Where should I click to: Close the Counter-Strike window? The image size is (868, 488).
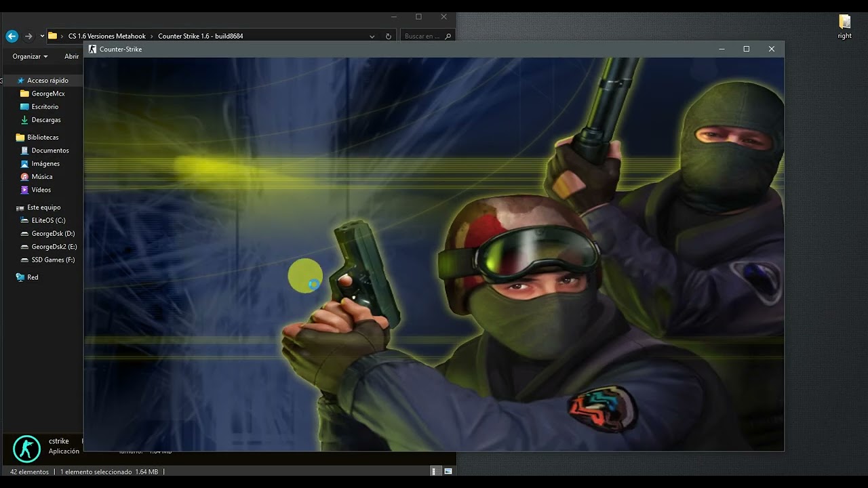(771, 49)
